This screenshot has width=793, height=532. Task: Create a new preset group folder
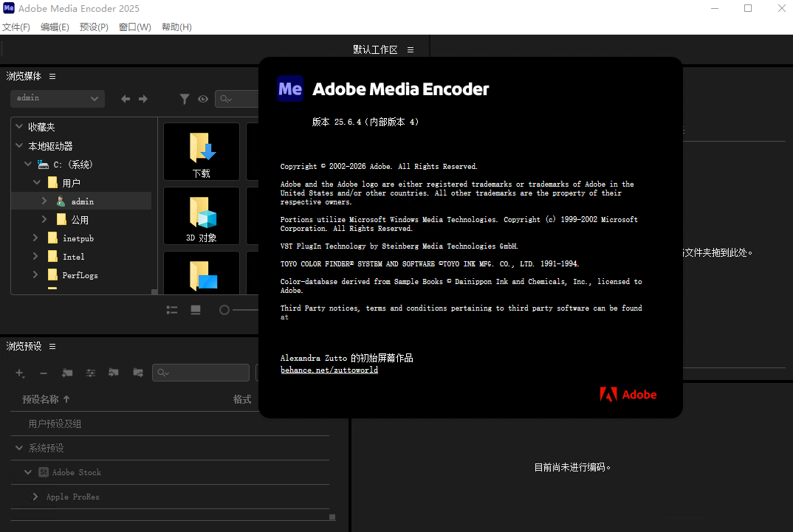[x=67, y=373]
